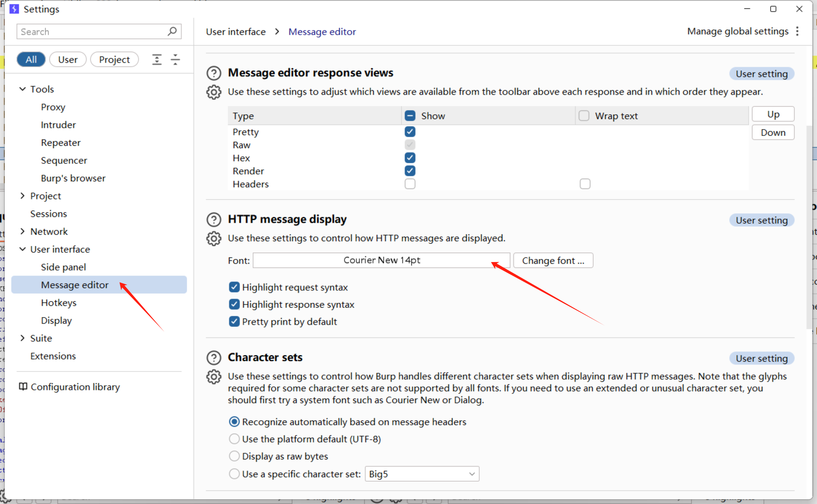Switch to the User filter tab

[x=68, y=60]
